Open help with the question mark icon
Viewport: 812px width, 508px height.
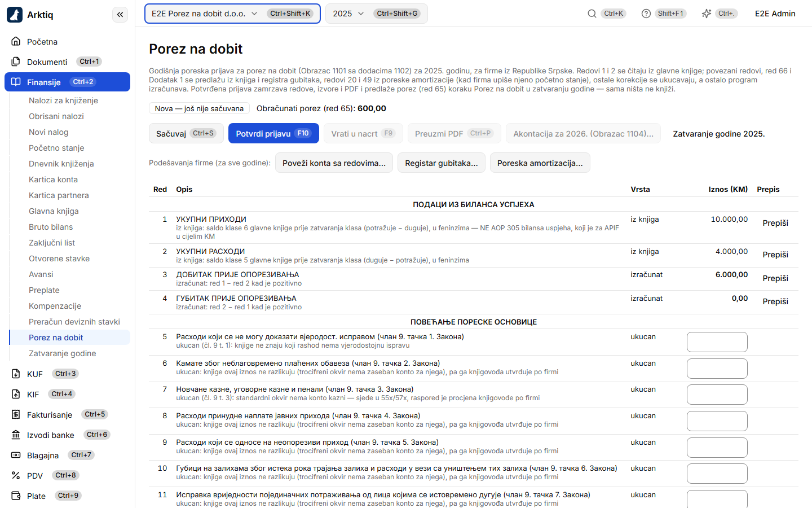pyautogui.click(x=646, y=14)
